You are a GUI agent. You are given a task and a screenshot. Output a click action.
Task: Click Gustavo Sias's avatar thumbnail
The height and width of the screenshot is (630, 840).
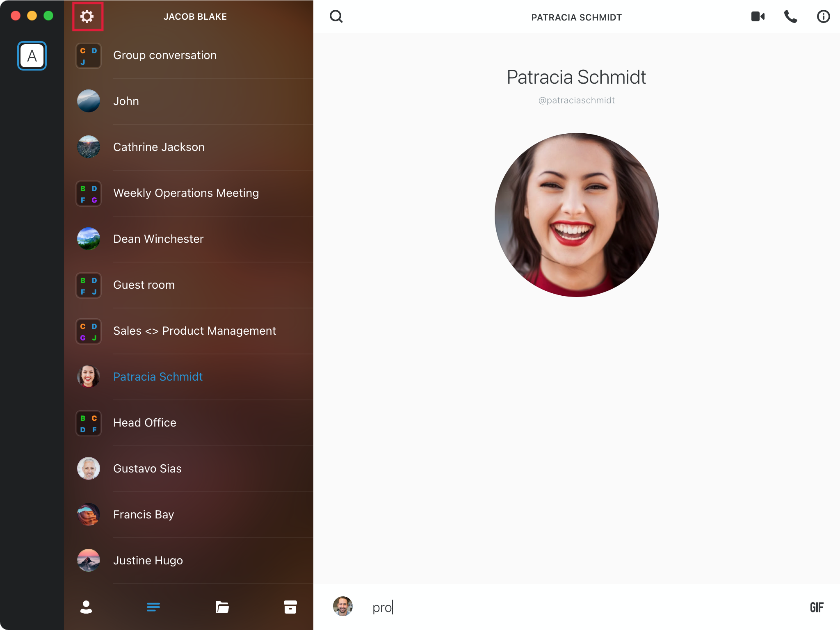point(89,468)
